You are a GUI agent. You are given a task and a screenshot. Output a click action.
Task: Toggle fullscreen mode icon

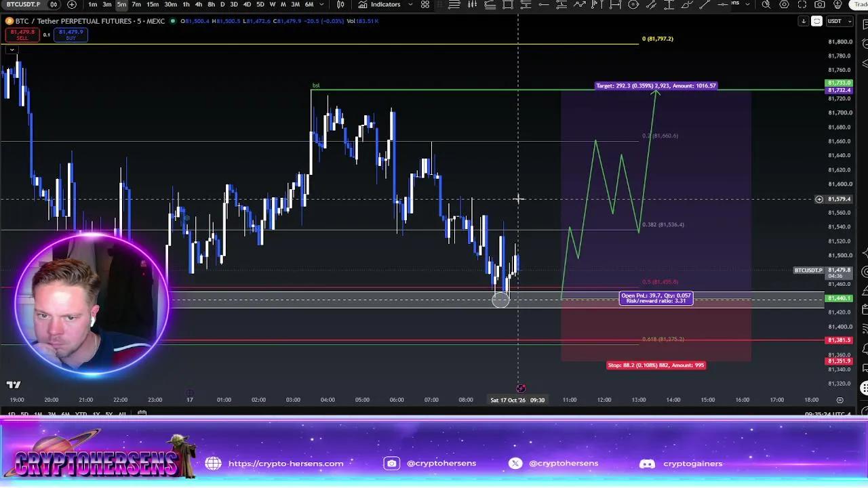802,4
